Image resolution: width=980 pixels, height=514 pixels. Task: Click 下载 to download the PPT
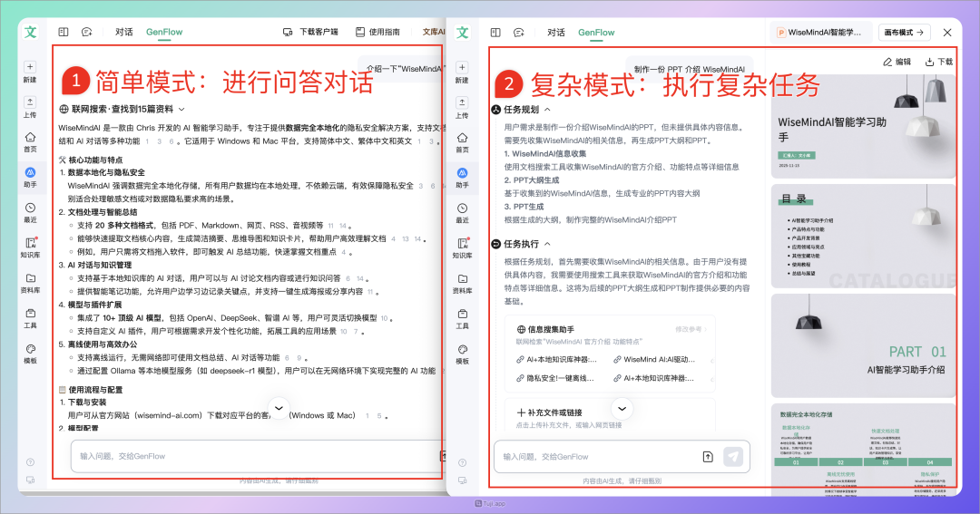(x=939, y=62)
